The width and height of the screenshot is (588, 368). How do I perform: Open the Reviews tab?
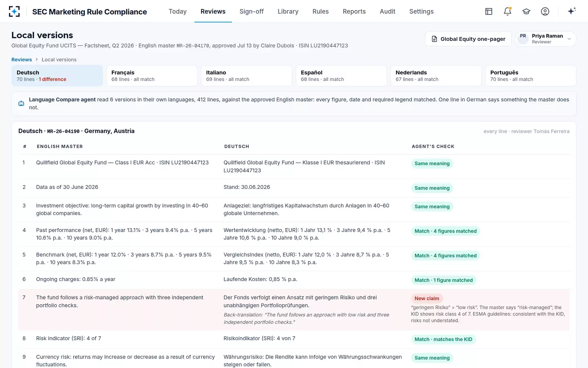[x=213, y=11]
